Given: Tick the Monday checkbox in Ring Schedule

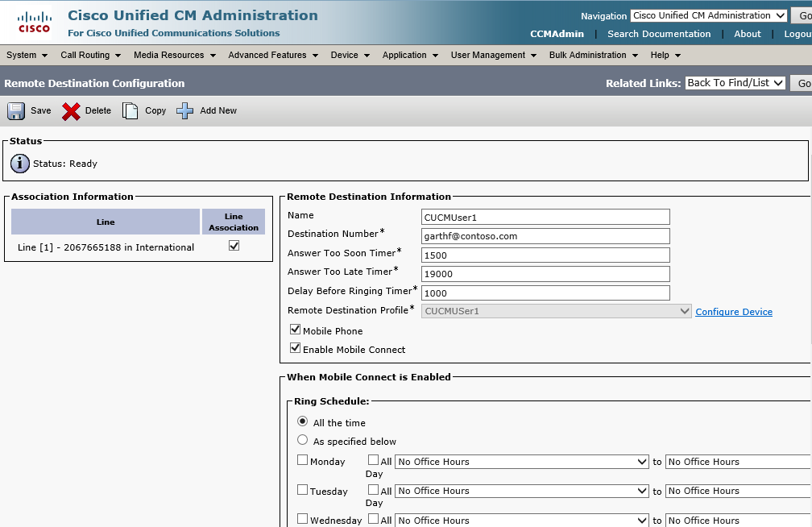Looking at the screenshot, I should click(302, 460).
